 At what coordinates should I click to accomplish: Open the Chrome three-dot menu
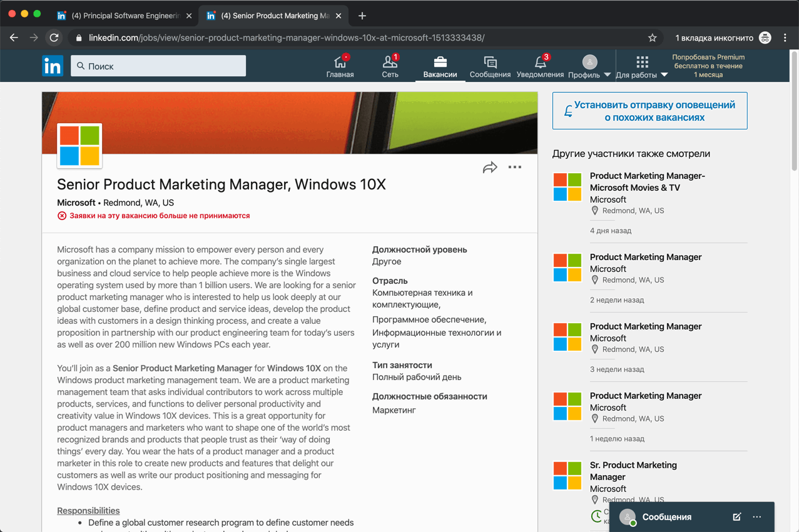(x=785, y=38)
